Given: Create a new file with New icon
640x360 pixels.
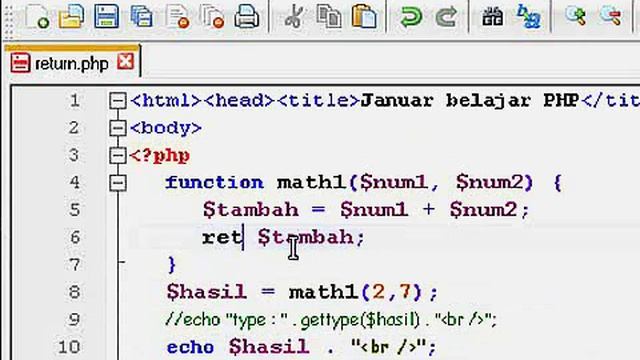Looking at the screenshot, I should point(38,16).
